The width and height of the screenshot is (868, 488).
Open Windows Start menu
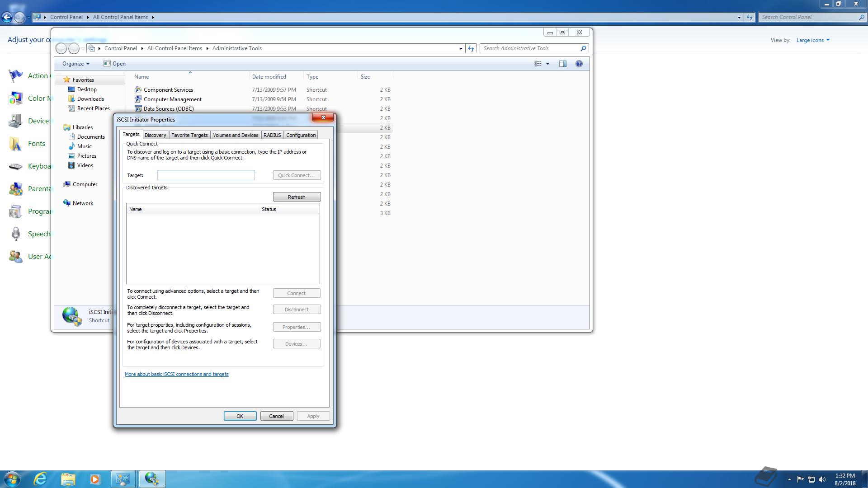pos(12,479)
